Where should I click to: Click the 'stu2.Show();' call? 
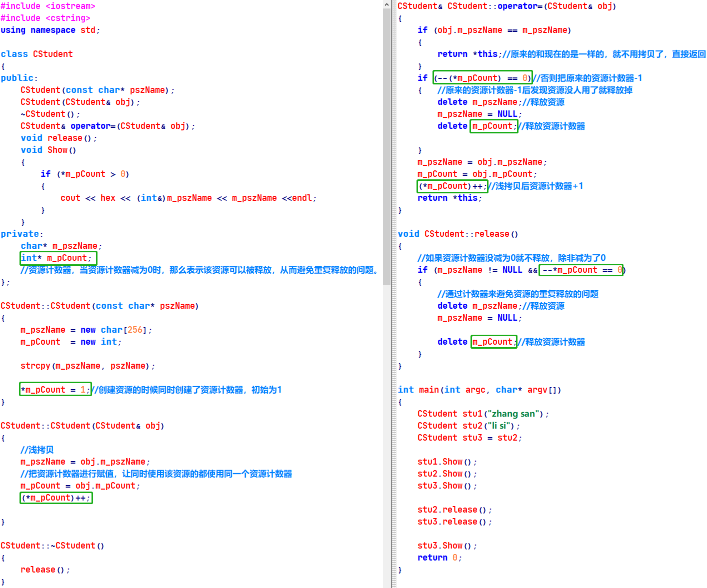point(447,474)
